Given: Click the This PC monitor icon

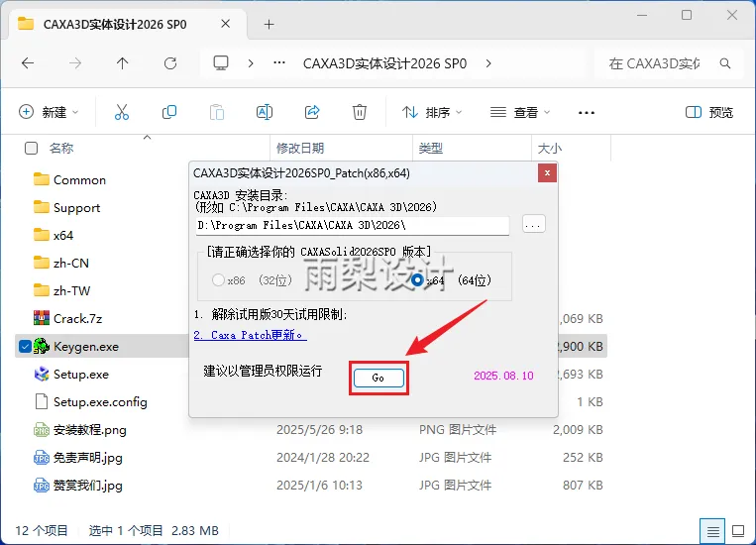Looking at the screenshot, I should pyautogui.click(x=221, y=63).
